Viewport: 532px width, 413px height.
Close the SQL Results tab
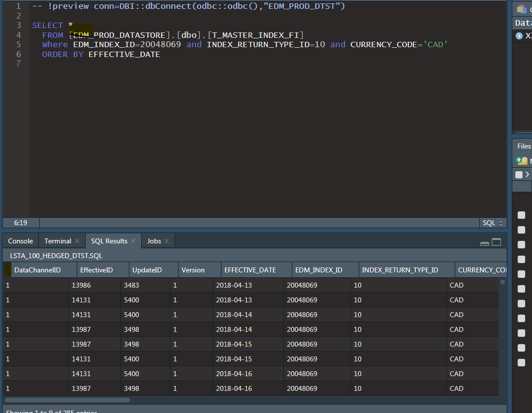coord(133,241)
